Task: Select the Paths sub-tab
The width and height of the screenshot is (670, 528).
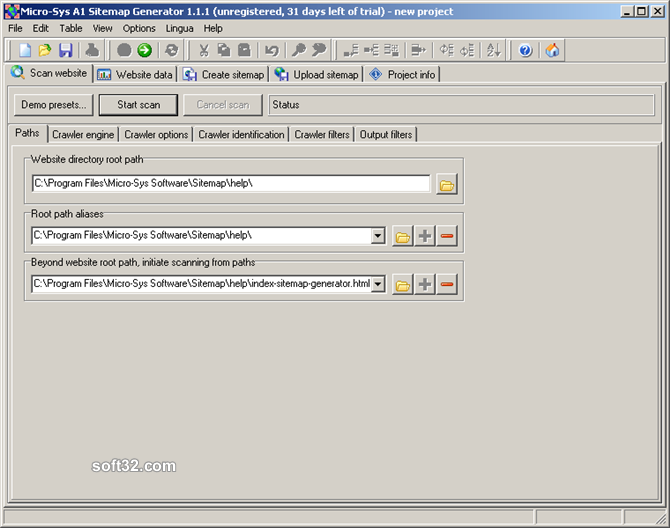Action: pos(27,133)
